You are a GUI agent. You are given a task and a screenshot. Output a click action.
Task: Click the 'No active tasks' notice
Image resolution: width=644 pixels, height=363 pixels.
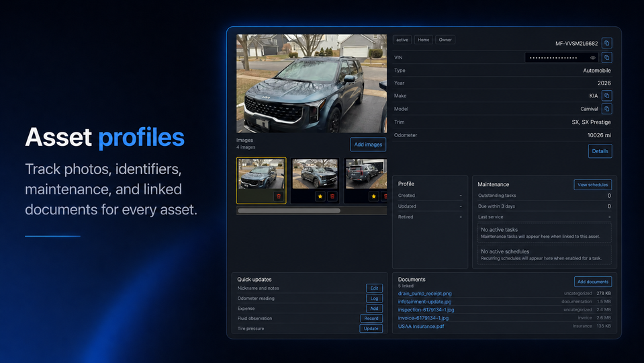544,233
